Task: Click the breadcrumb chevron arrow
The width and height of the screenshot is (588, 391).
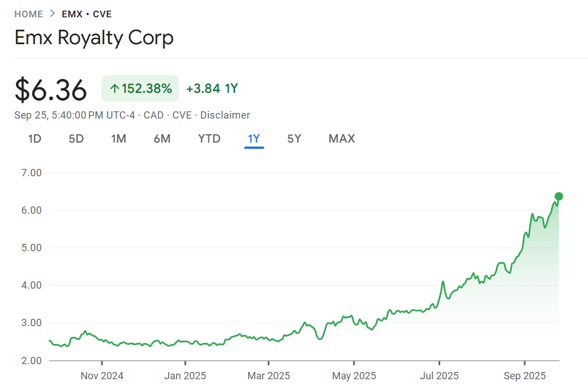Action: coord(52,14)
